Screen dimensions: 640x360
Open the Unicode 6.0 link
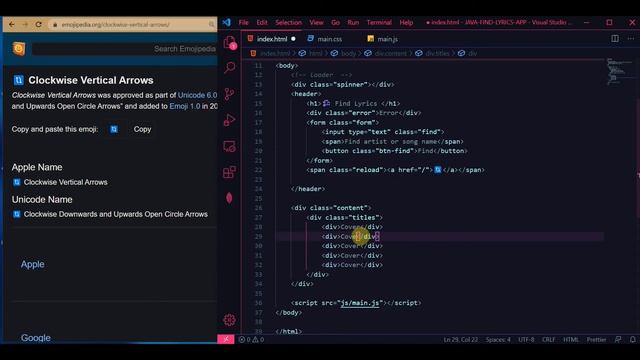pos(198,95)
